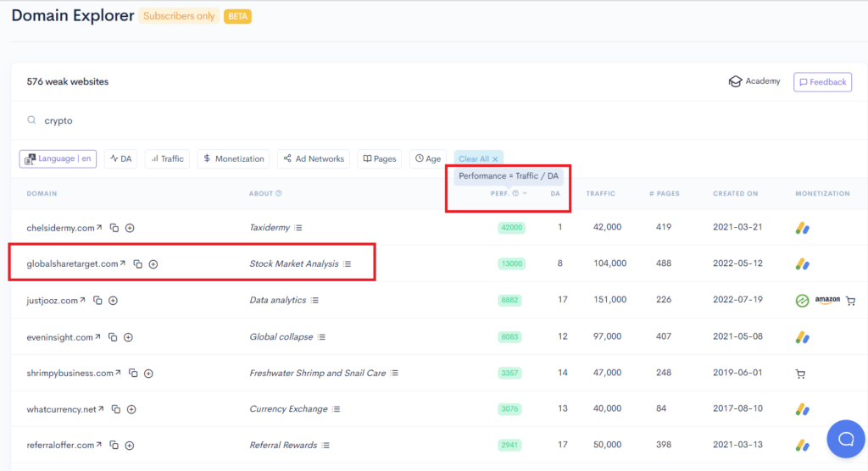Copy whatcurrency.net domain icon
Image resolution: width=868 pixels, height=471 pixels.
pos(115,409)
